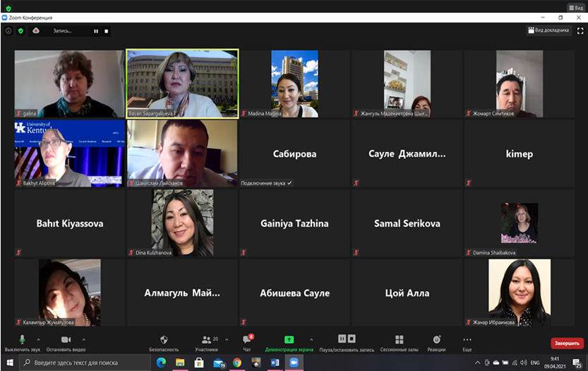Open the Chat (Чат) panel
588x371 pixels.
tap(246, 340)
